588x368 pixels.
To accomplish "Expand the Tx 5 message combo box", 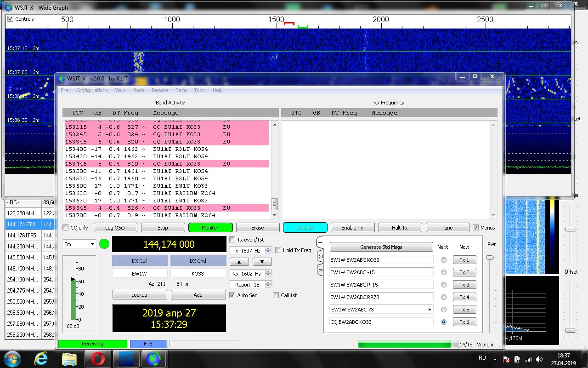I will tap(430, 310).
